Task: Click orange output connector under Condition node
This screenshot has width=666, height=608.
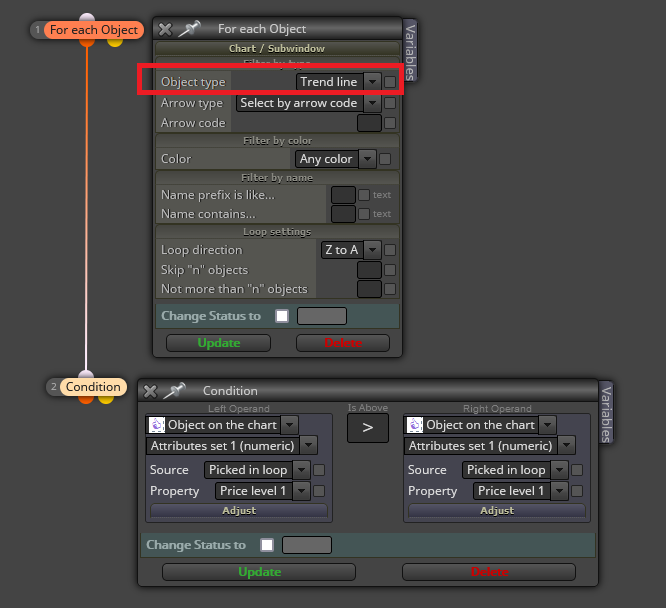Action: tap(86, 399)
